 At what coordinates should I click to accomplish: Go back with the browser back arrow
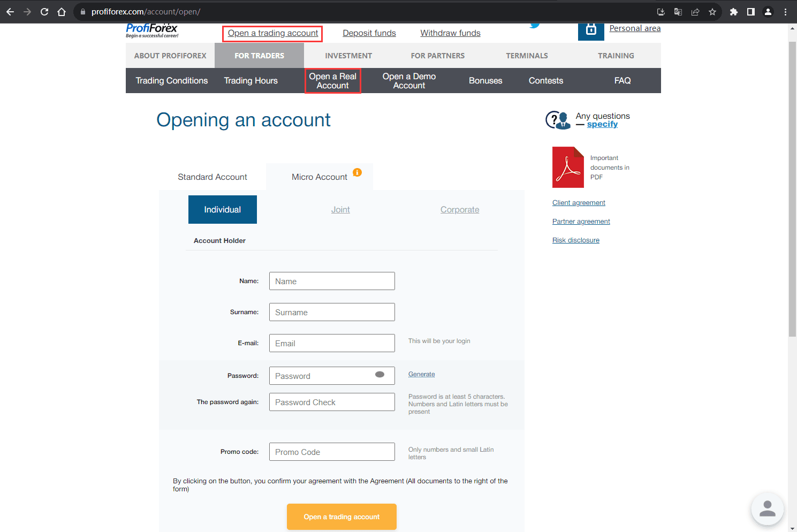pyautogui.click(x=10, y=12)
